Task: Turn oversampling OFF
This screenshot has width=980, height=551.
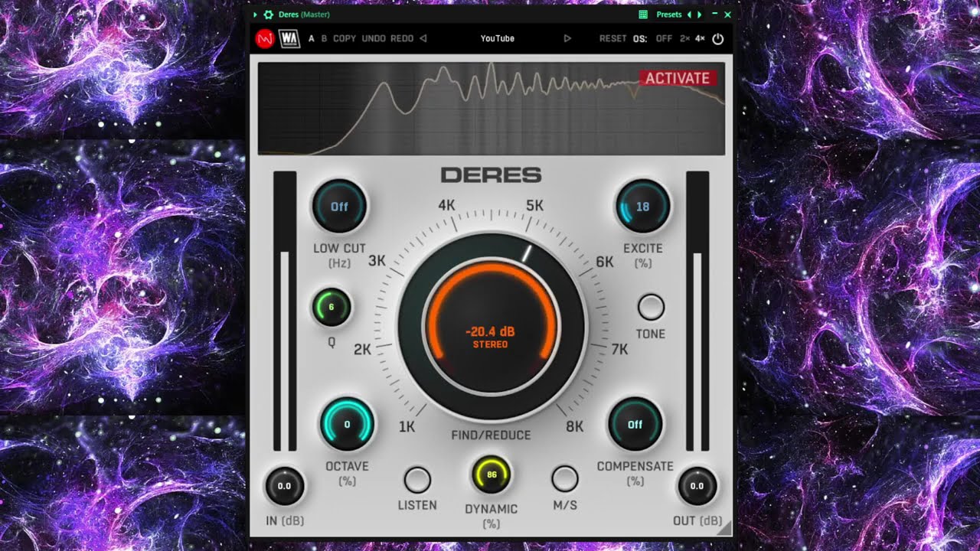Action: point(664,38)
